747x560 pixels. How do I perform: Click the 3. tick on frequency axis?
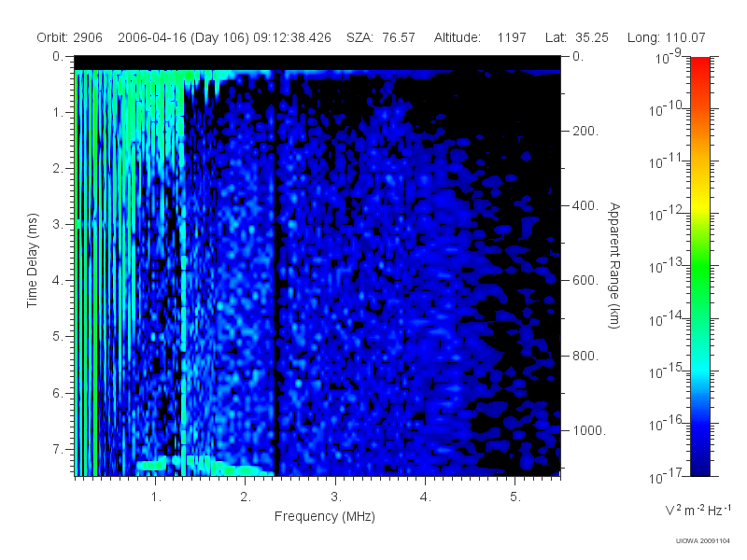(336, 497)
